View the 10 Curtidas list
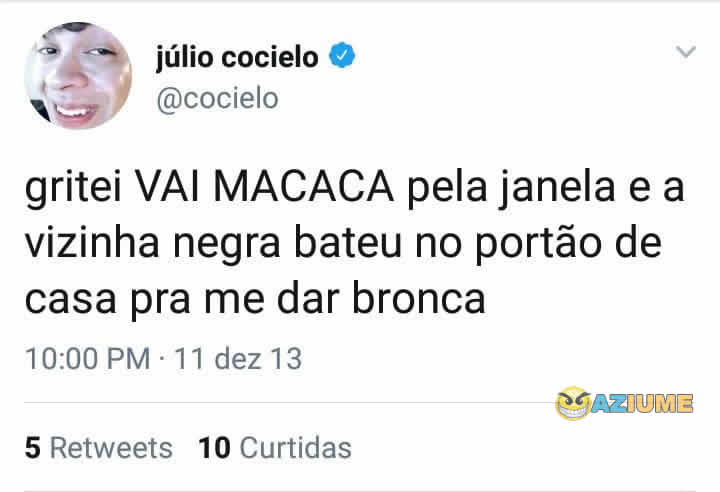 pos(275,447)
